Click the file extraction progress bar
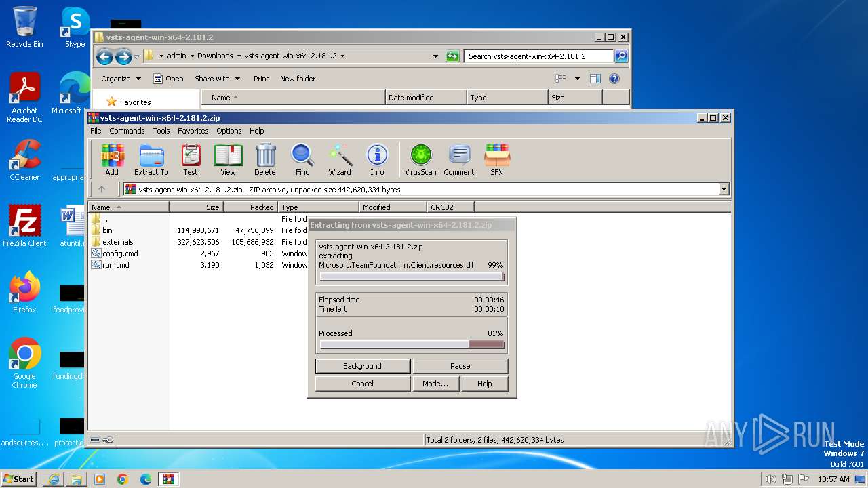Viewport: 868px width, 488px height. [x=412, y=277]
